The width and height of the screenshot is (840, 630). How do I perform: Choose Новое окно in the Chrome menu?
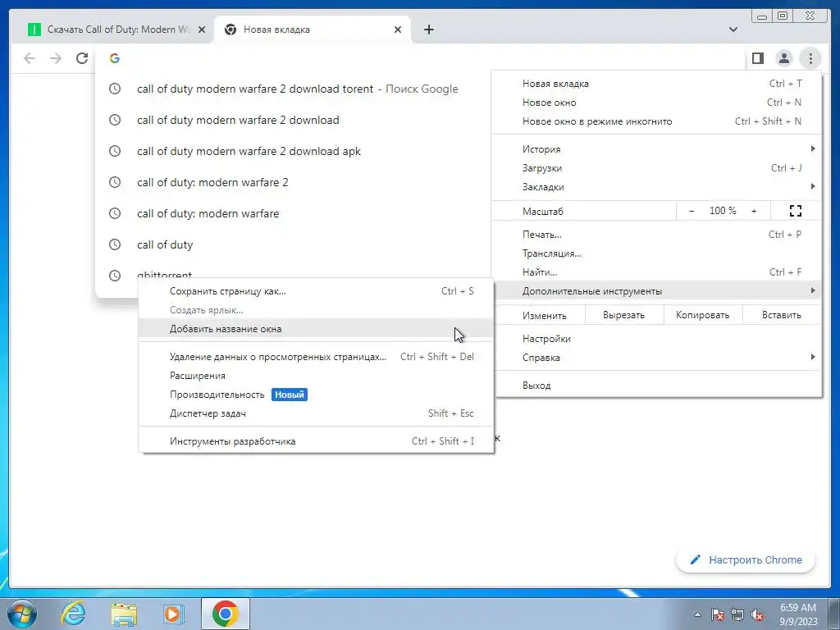[x=657, y=103]
